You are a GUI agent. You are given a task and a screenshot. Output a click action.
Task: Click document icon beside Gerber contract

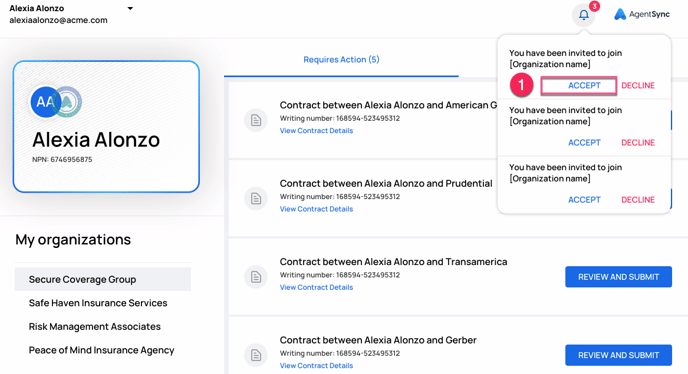256,355
